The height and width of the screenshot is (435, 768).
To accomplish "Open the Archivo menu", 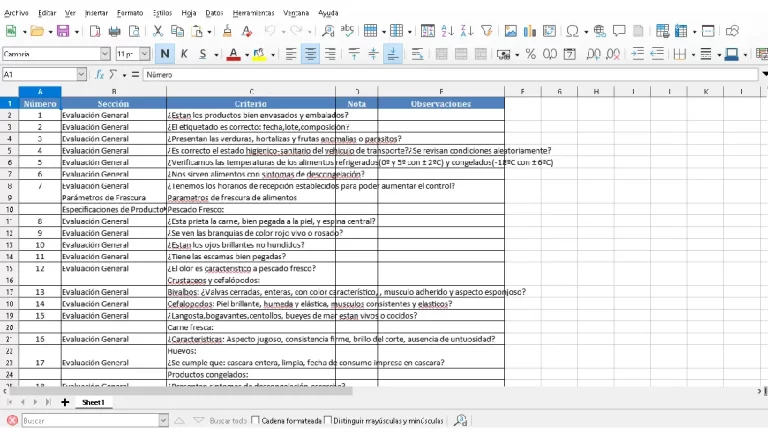I will [x=16, y=13].
